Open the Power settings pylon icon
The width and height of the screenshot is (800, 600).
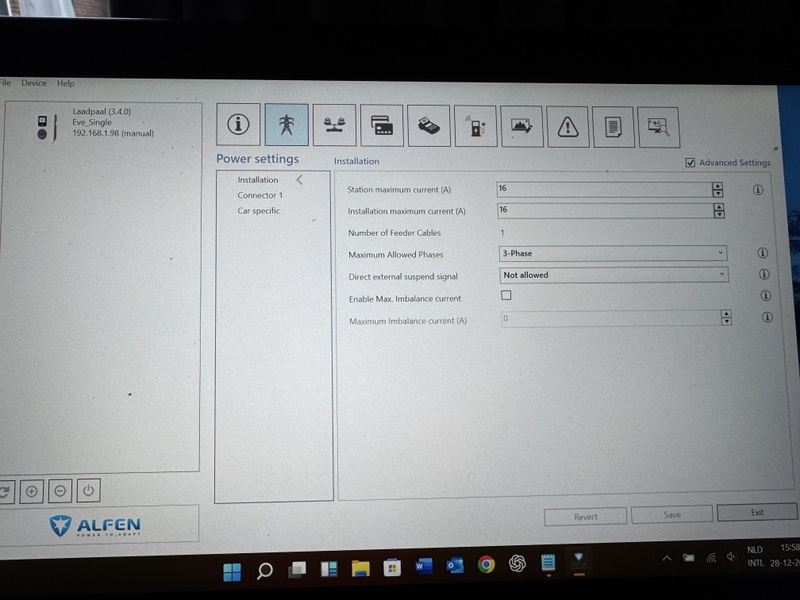(284, 124)
